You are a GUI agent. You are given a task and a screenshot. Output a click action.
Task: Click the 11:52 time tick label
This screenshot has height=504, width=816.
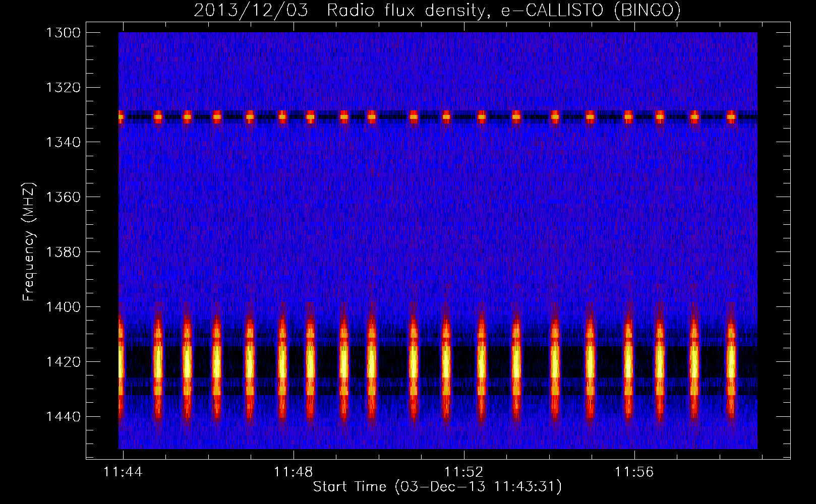point(463,472)
